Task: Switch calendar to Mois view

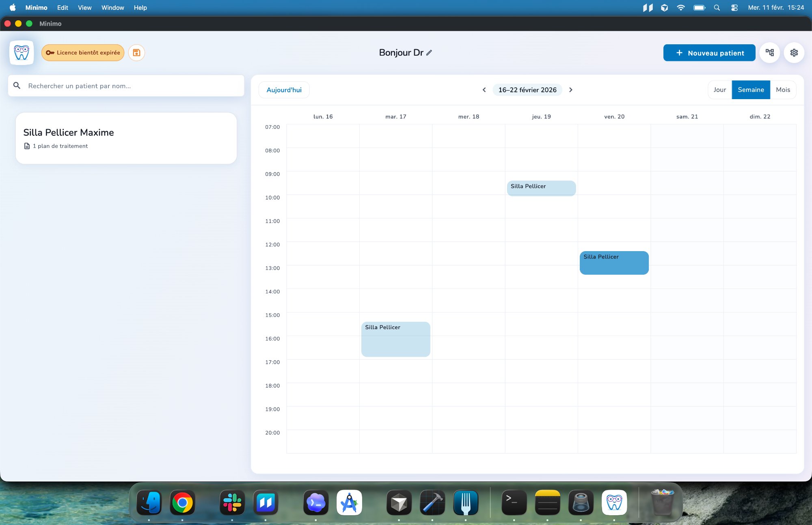Action: click(783, 90)
